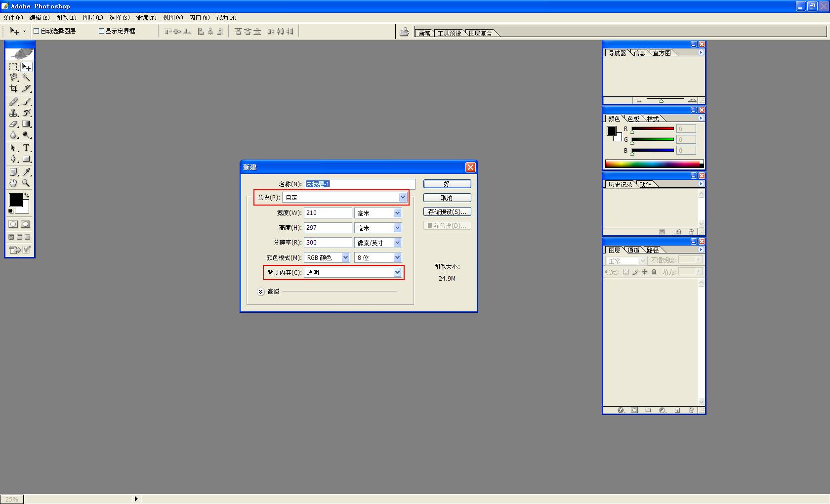The height and width of the screenshot is (504, 830).
Task: Click the 存储预设 button
Action: click(x=447, y=211)
